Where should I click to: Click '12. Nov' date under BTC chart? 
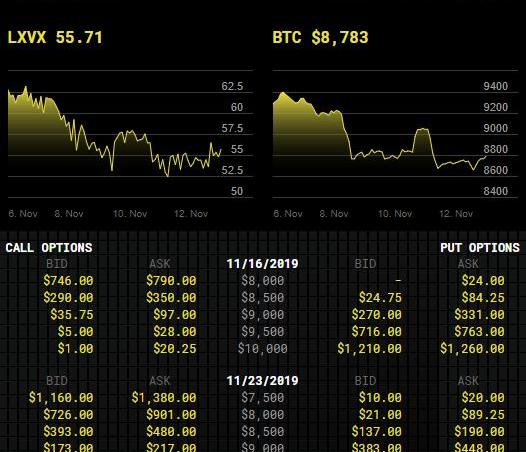tap(456, 214)
